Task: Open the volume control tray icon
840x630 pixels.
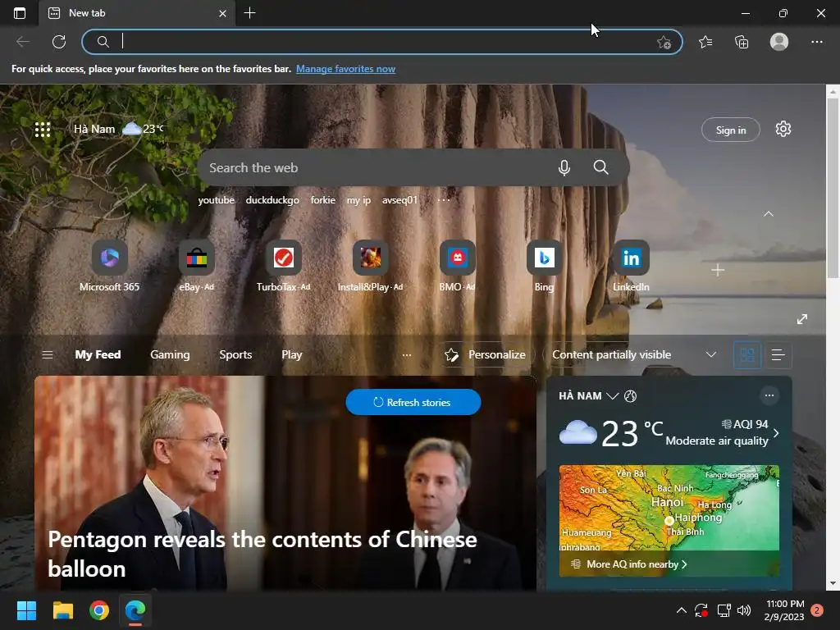Action: [x=743, y=610]
